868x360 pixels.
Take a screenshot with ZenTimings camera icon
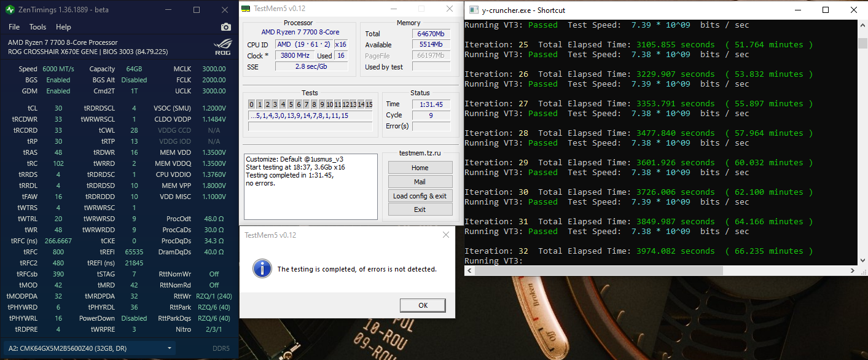click(225, 27)
